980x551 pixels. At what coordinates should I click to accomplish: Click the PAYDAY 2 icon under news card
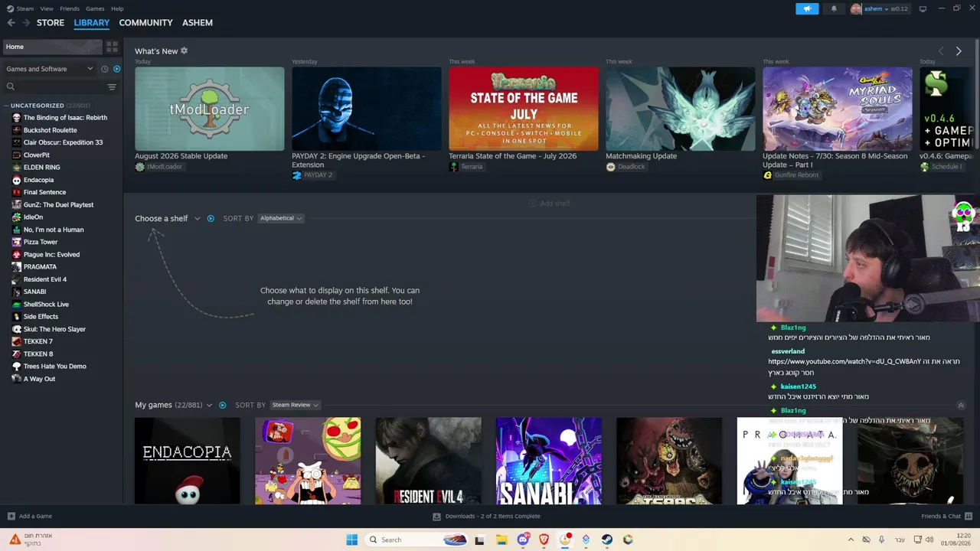click(296, 175)
